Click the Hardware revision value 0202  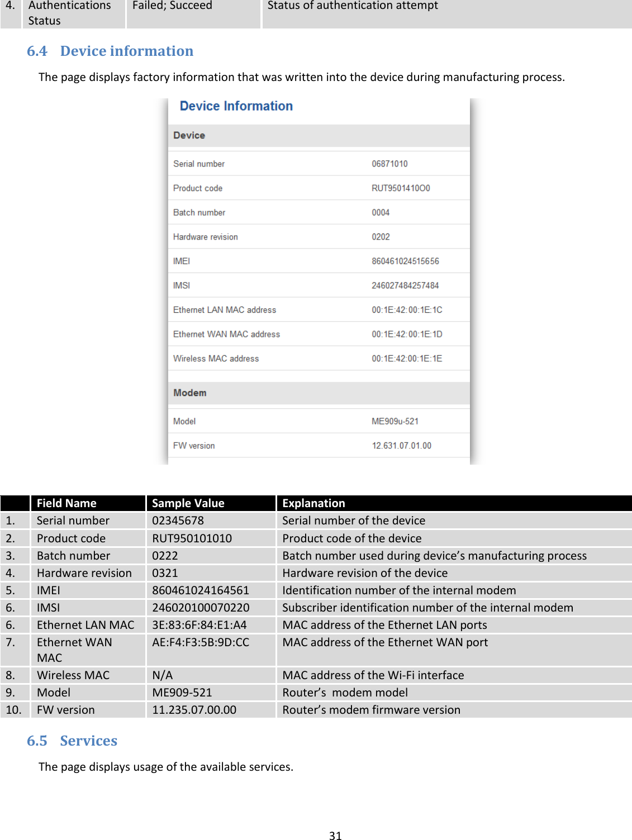coord(380,236)
